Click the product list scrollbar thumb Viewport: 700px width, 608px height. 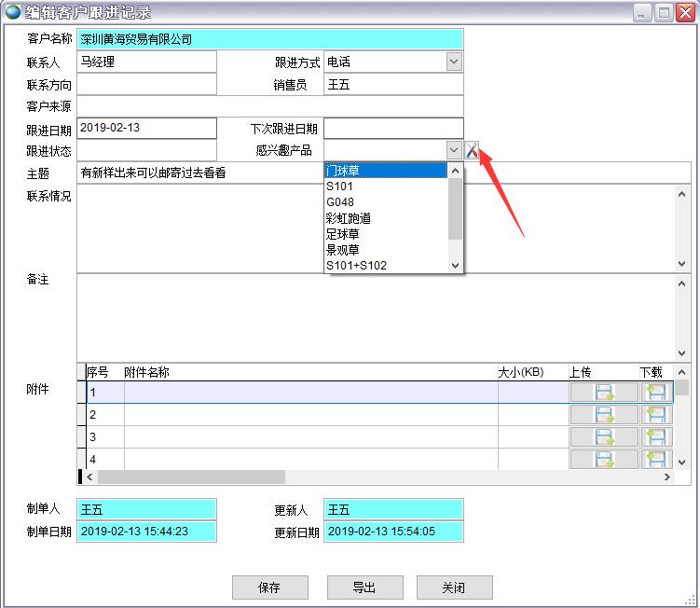pyautogui.click(x=455, y=209)
